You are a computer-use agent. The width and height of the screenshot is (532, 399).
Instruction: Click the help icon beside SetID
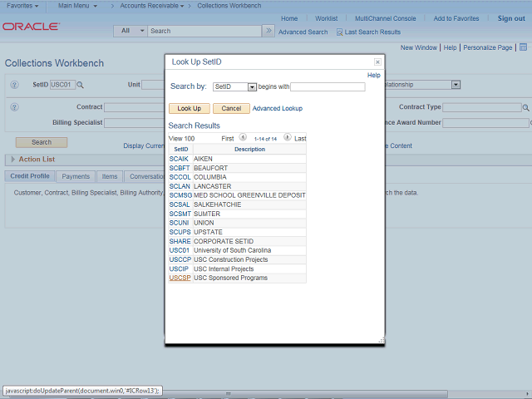[14, 85]
